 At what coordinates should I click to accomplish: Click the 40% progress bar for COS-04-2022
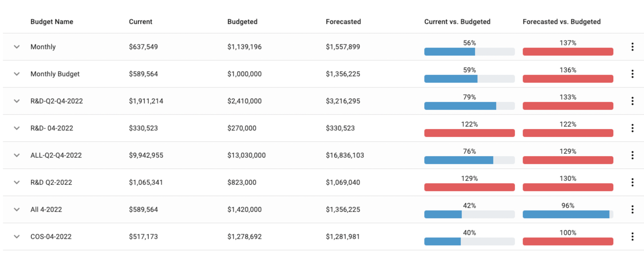[469, 241]
